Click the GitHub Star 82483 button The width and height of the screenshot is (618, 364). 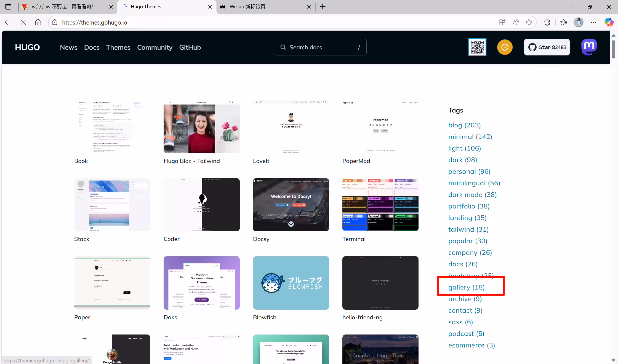pos(547,47)
